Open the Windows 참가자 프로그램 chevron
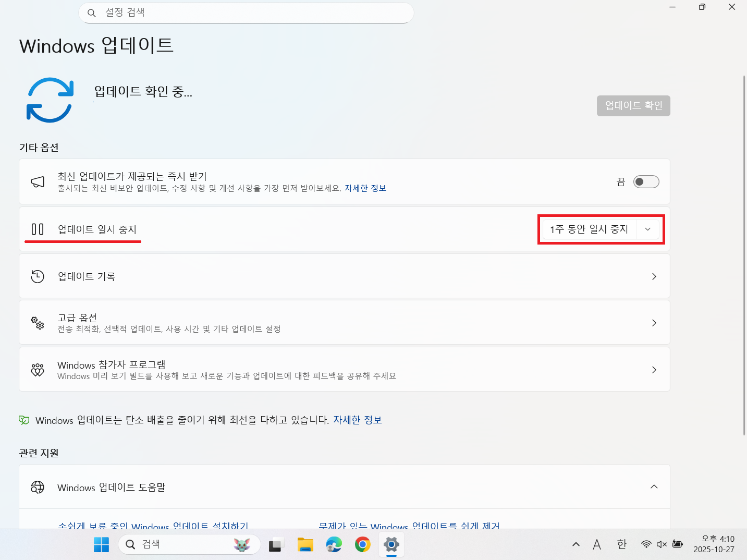The image size is (747, 560). tap(654, 370)
